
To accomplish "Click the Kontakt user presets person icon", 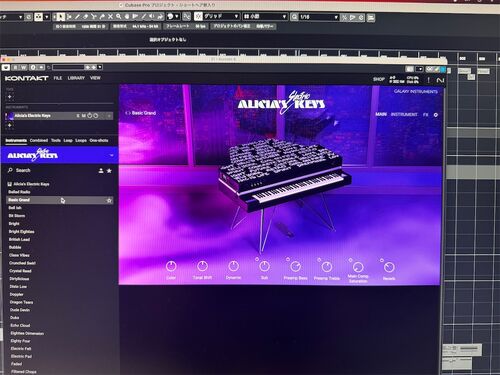I will [101, 171].
